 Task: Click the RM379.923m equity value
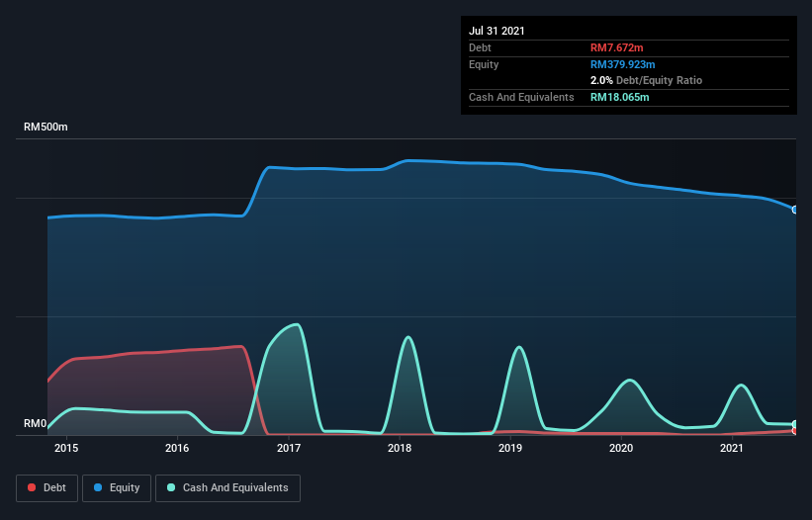622,64
